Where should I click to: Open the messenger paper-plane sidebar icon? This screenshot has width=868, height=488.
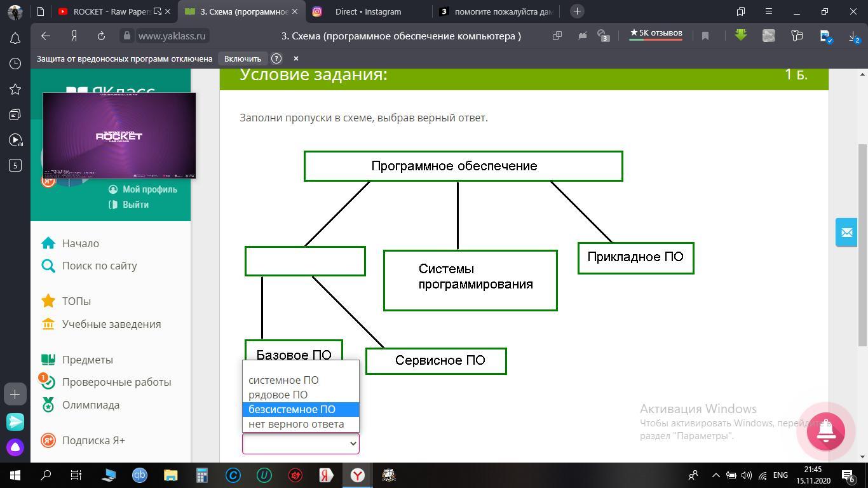15,421
